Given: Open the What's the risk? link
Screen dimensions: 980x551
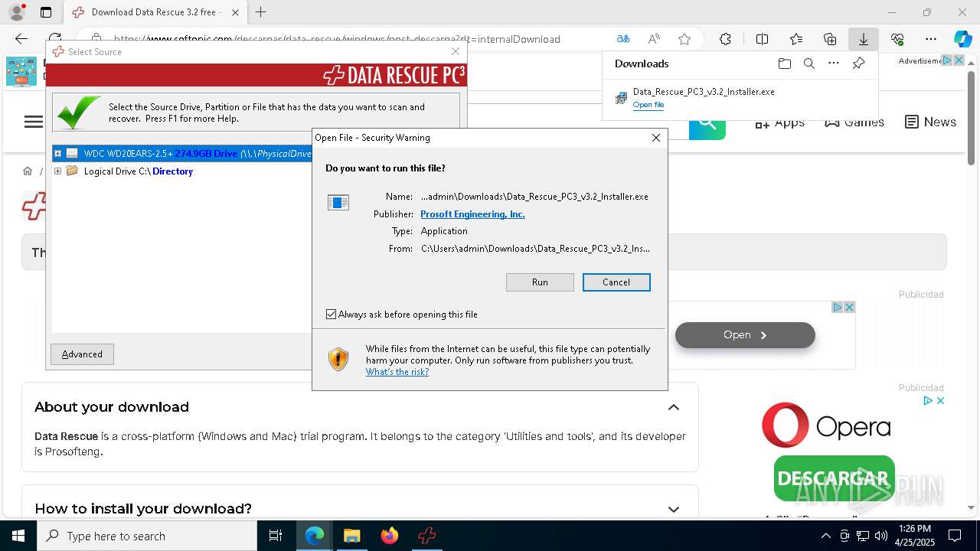Looking at the screenshot, I should [397, 372].
